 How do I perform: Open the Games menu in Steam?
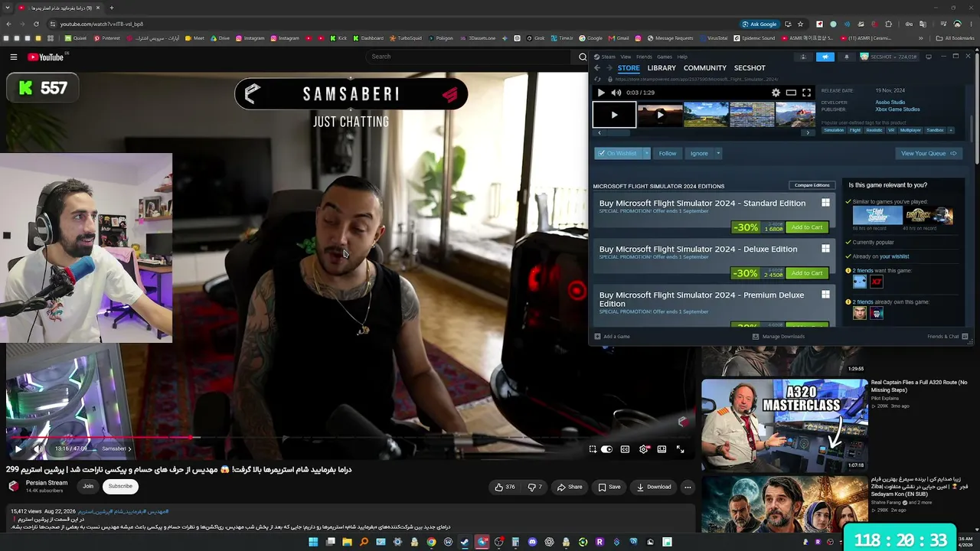click(x=665, y=57)
